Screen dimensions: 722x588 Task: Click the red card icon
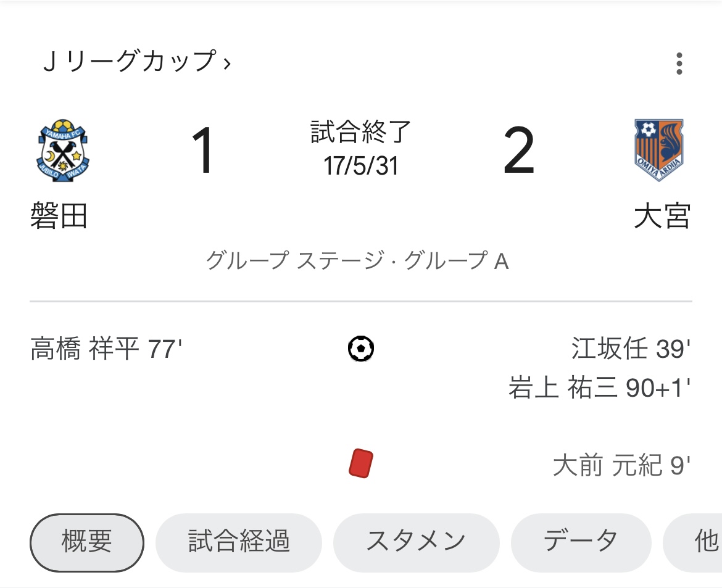click(361, 464)
